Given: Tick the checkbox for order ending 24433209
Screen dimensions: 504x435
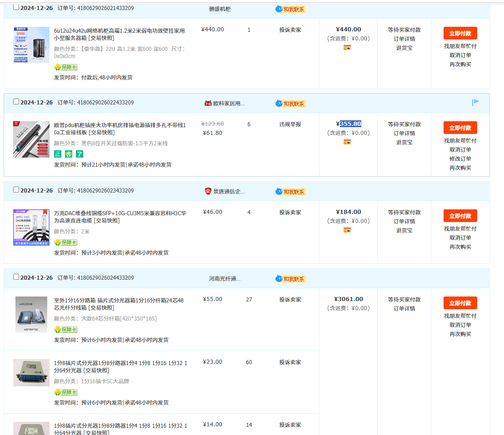Looking at the screenshot, I should pos(16,277).
